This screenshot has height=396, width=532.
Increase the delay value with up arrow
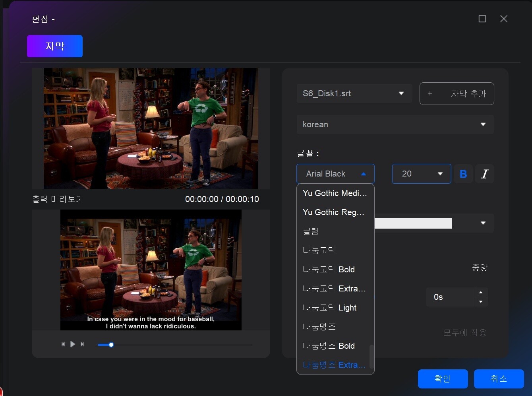481,293
